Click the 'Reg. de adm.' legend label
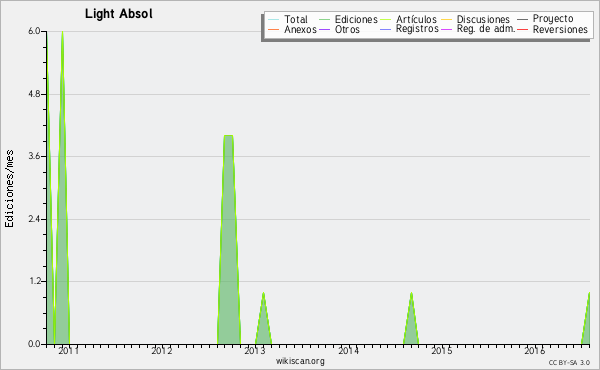The image size is (600, 370). coord(486,29)
